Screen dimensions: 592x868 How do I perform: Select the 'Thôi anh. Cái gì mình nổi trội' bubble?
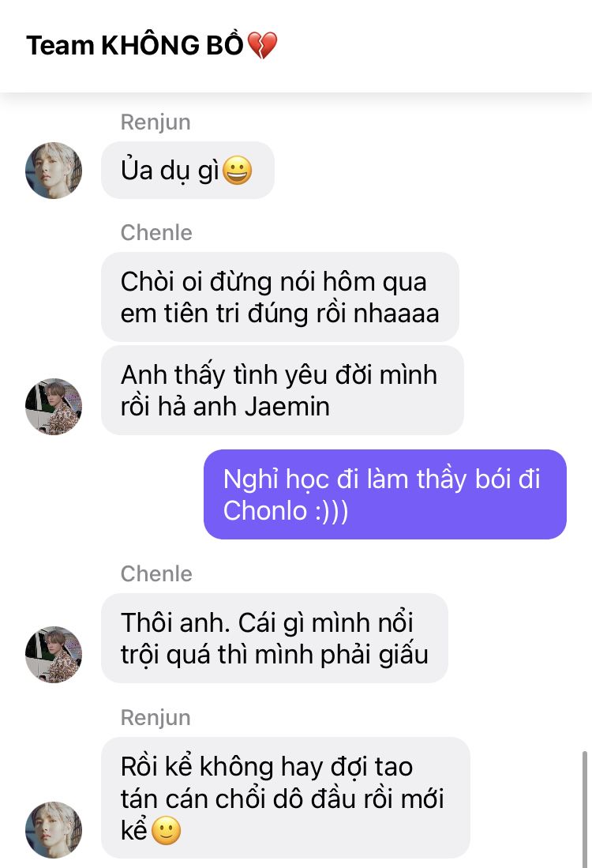(x=275, y=638)
